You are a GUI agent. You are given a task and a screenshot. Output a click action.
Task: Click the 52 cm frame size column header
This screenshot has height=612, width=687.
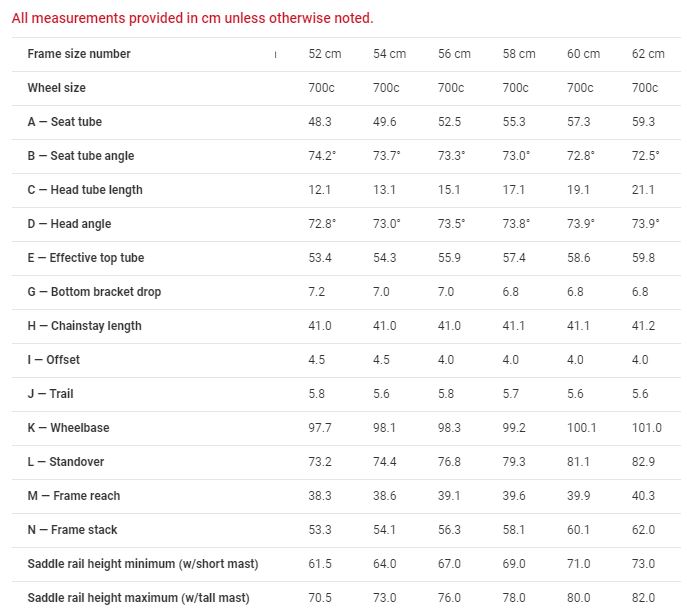click(x=324, y=54)
